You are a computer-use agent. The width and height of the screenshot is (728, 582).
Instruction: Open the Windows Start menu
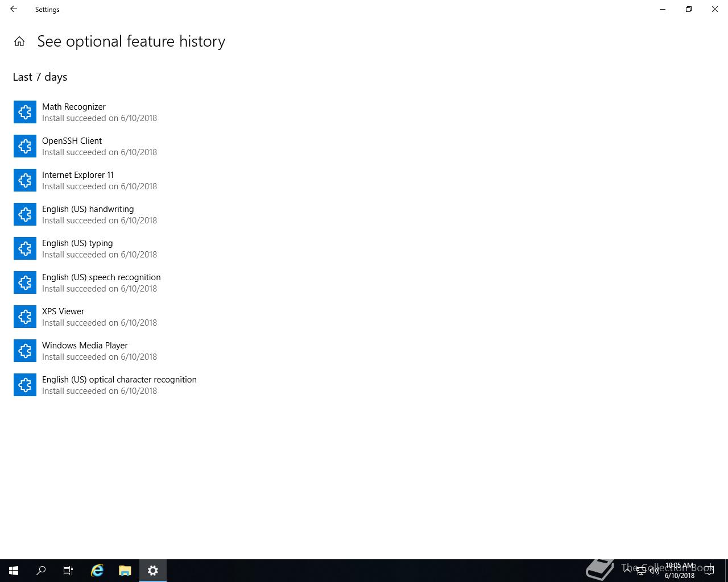click(14, 571)
